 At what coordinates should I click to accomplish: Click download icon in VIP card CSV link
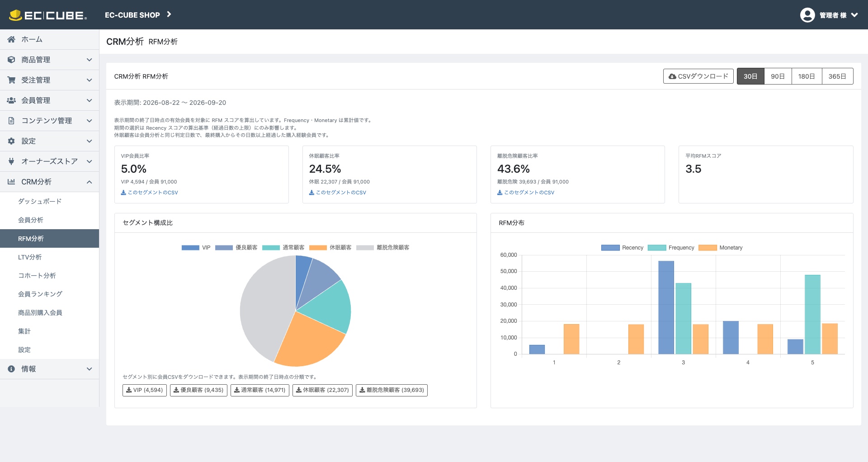[x=123, y=193]
